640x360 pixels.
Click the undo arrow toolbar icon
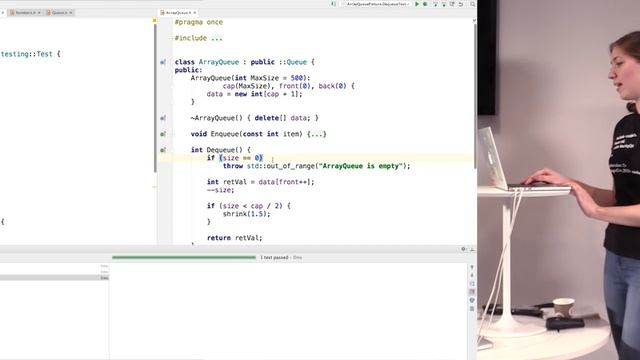(461, 4)
